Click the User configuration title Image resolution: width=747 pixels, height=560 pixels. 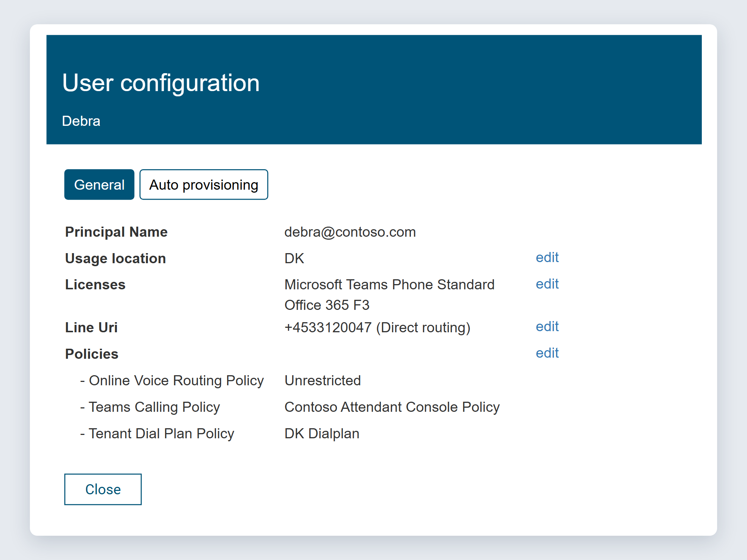click(161, 83)
